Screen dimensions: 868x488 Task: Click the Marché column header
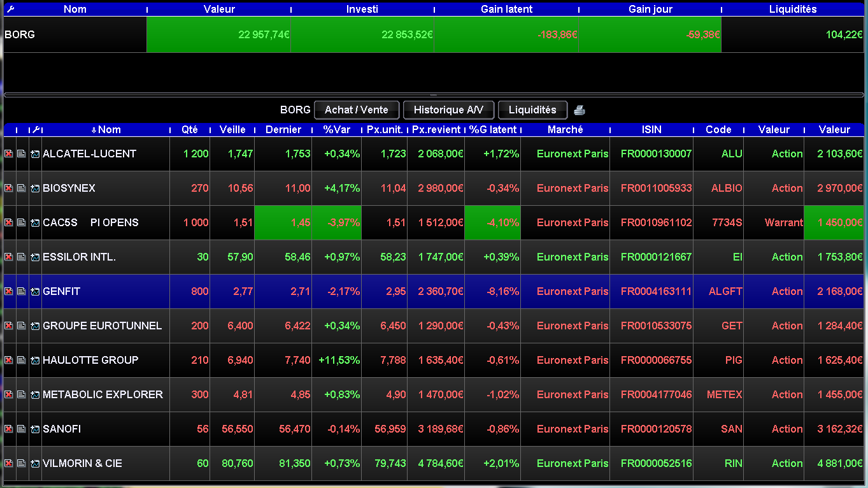pyautogui.click(x=566, y=129)
